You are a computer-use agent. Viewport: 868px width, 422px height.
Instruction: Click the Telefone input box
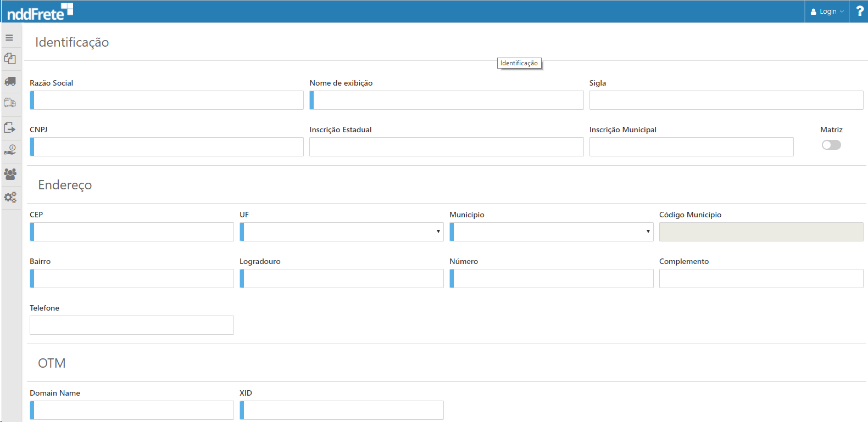pyautogui.click(x=132, y=325)
